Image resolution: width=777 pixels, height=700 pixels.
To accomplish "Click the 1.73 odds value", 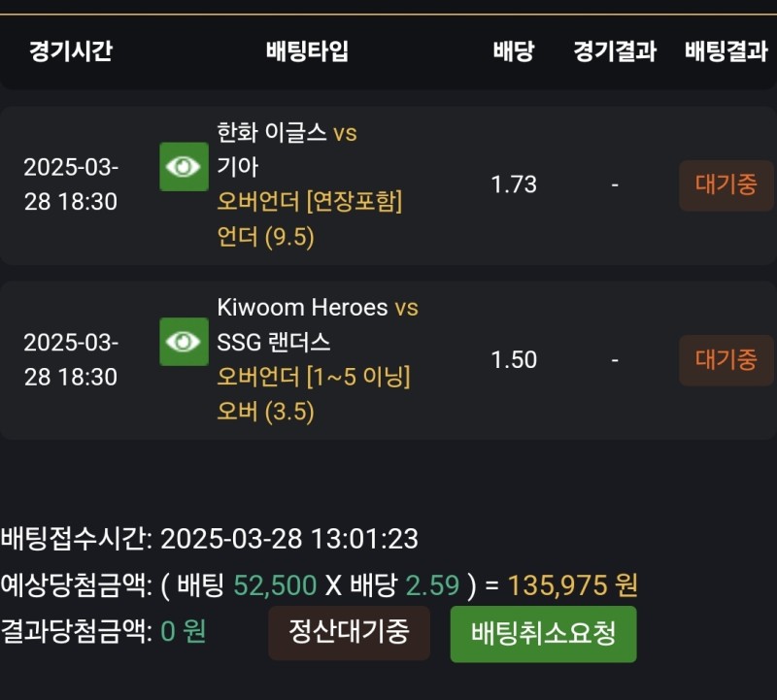I will pyautogui.click(x=514, y=184).
